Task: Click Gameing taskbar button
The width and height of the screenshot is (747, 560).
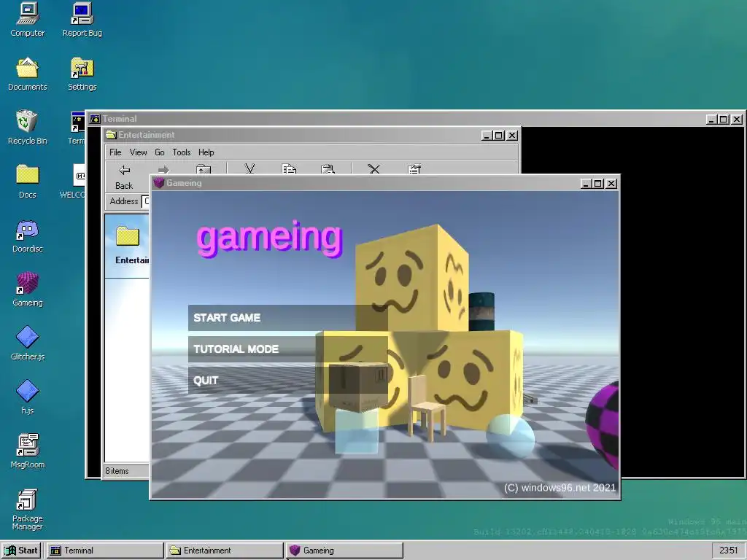Action: [x=344, y=551]
